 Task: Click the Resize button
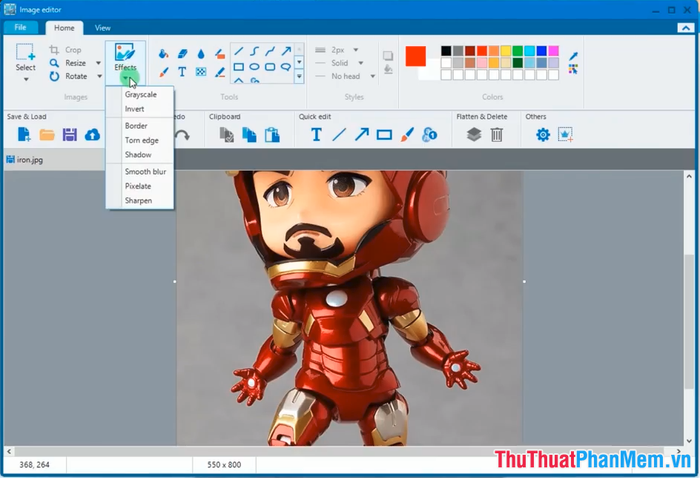tap(68, 63)
